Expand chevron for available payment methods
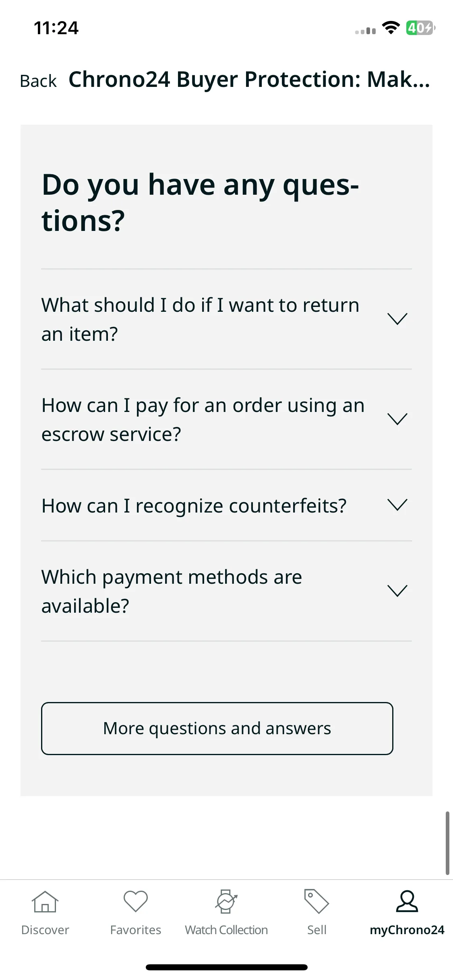 click(x=397, y=591)
